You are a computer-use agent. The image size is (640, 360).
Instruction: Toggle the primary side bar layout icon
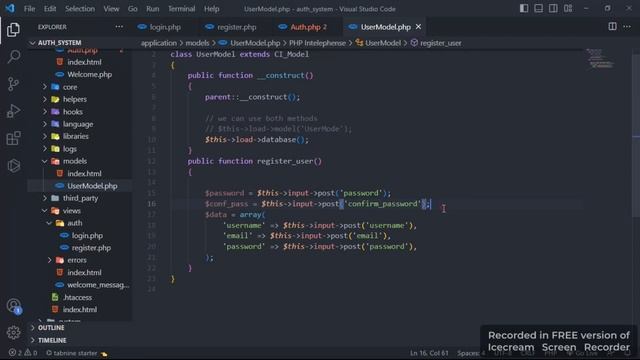(x=524, y=9)
